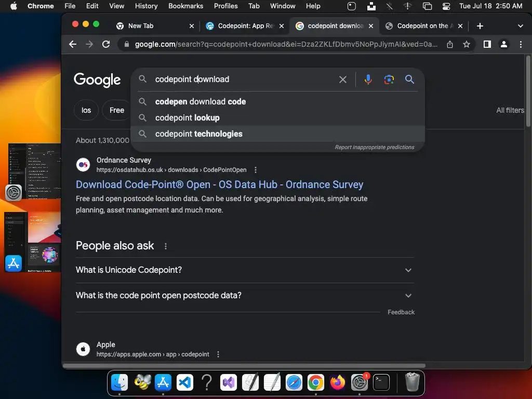This screenshot has width=532, height=399.
Task: Open System Settings in the dock
Action: 360,383
